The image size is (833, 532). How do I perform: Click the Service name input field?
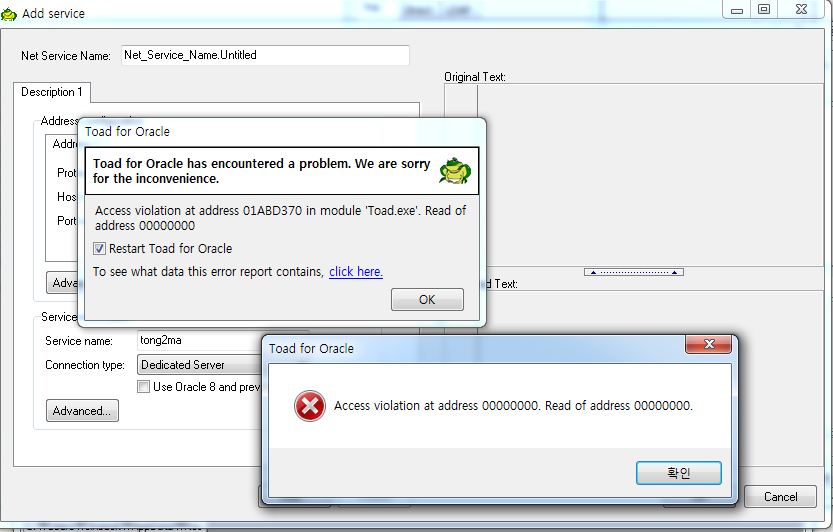[200, 340]
